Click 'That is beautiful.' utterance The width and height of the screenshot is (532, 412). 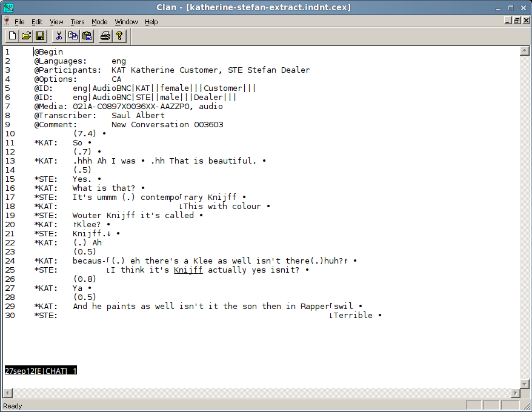coord(213,161)
